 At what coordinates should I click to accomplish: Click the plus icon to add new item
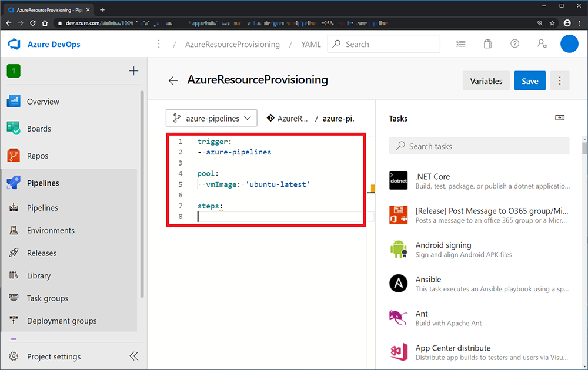click(x=133, y=71)
